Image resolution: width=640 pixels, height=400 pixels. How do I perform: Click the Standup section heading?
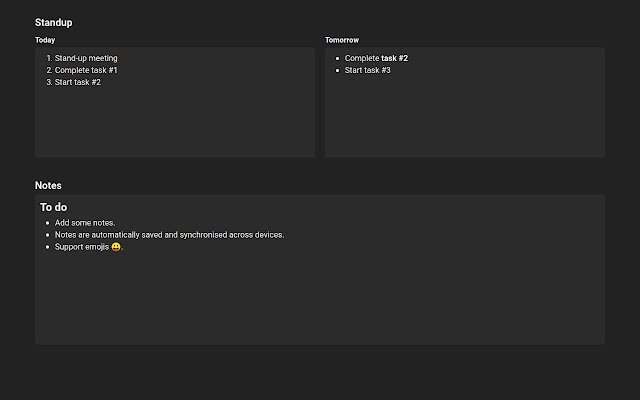[x=53, y=23]
